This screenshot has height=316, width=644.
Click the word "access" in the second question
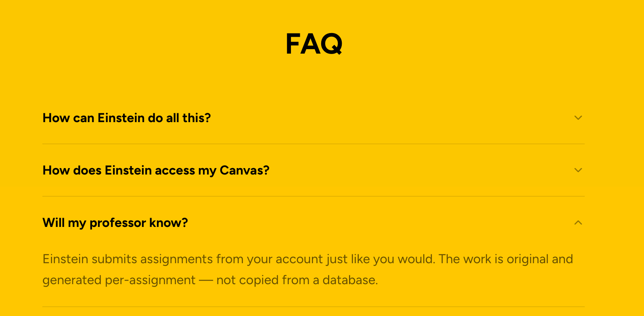pyautogui.click(x=175, y=170)
